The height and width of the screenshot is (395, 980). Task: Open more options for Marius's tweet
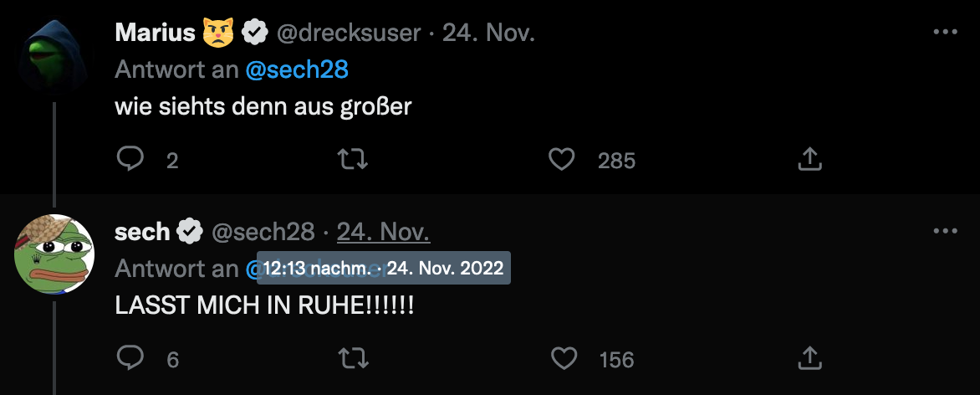[x=944, y=32]
